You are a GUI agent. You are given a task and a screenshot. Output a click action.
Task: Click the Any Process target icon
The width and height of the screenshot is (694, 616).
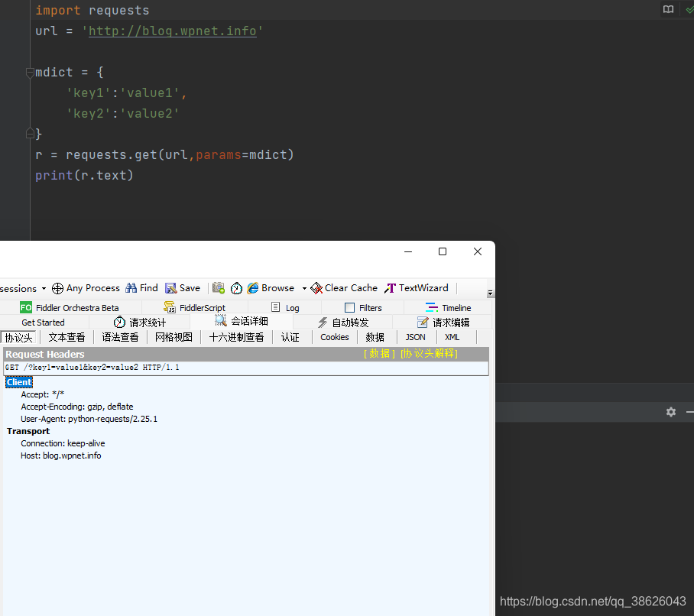point(57,289)
